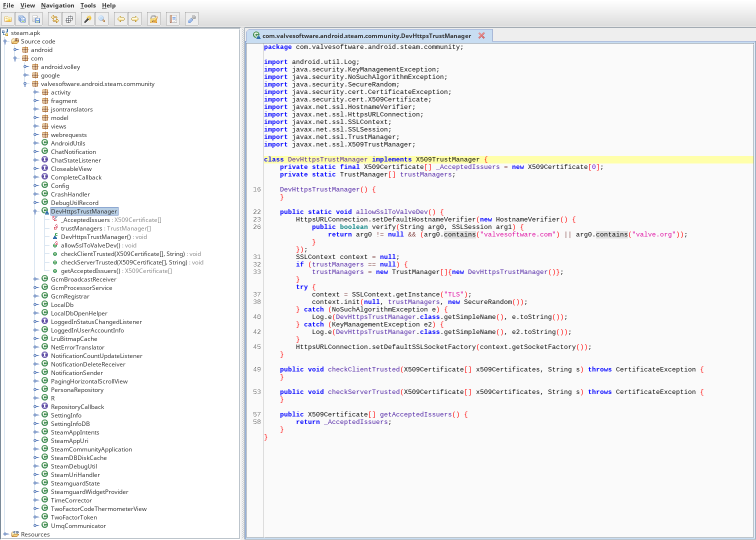Image resolution: width=756 pixels, height=540 pixels.
Task: Click the trustManagers field icon
Action: 55,228
